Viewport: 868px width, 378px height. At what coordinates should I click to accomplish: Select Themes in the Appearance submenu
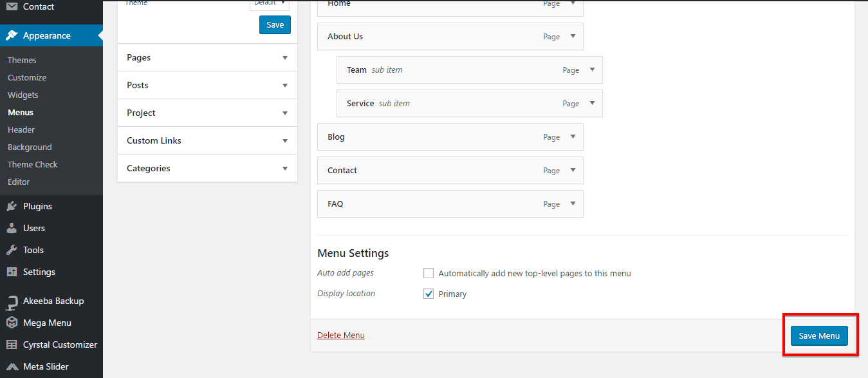pos(21,59)
